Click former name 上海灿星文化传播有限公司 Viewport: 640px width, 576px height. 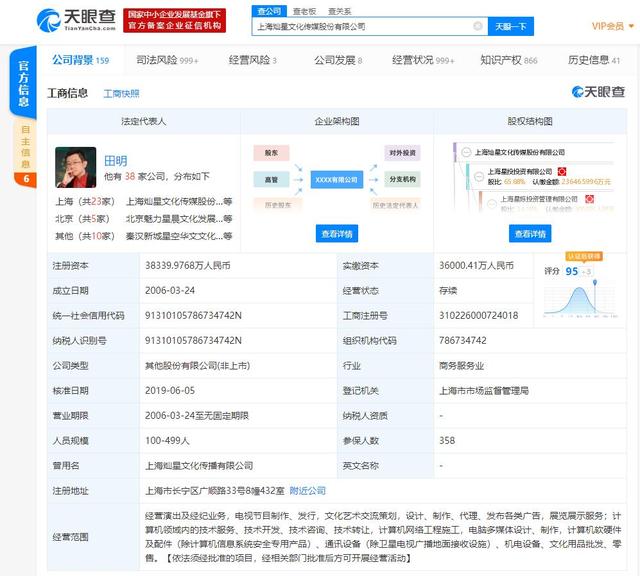(199, 466)
